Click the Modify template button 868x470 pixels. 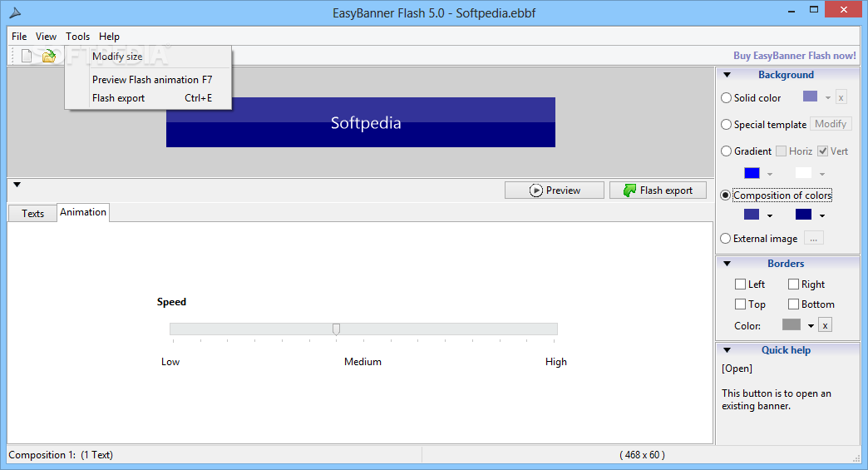click(x=831, y=124)
